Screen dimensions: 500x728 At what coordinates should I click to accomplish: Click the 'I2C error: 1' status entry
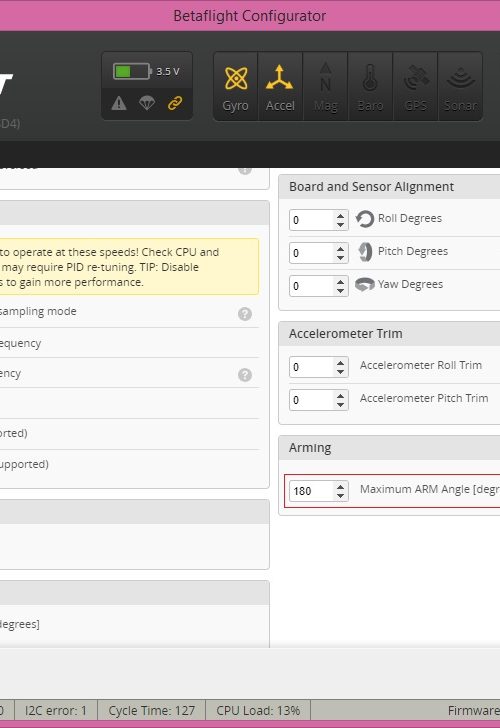point(56,710)
